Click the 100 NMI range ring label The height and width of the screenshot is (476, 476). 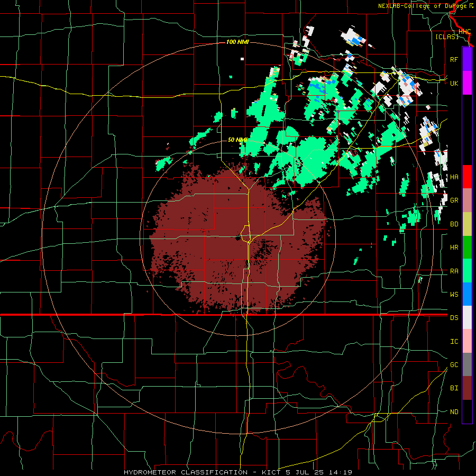tap(237, 42)
